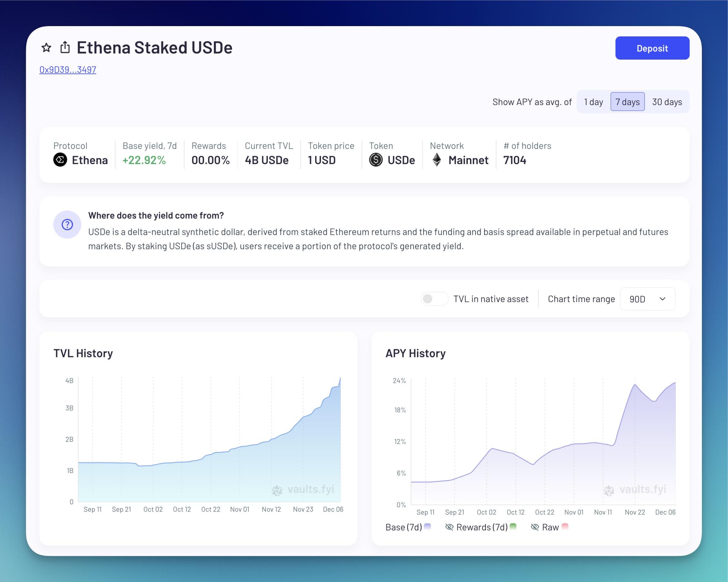Click Nov 22 on APY History axis
This screenshot has height=582, width=728.
point(635,512)
